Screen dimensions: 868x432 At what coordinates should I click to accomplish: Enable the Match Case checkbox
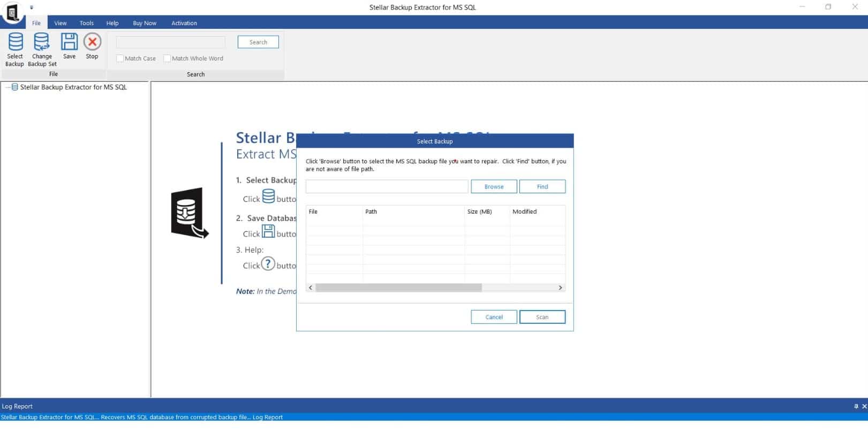point(120,58)
